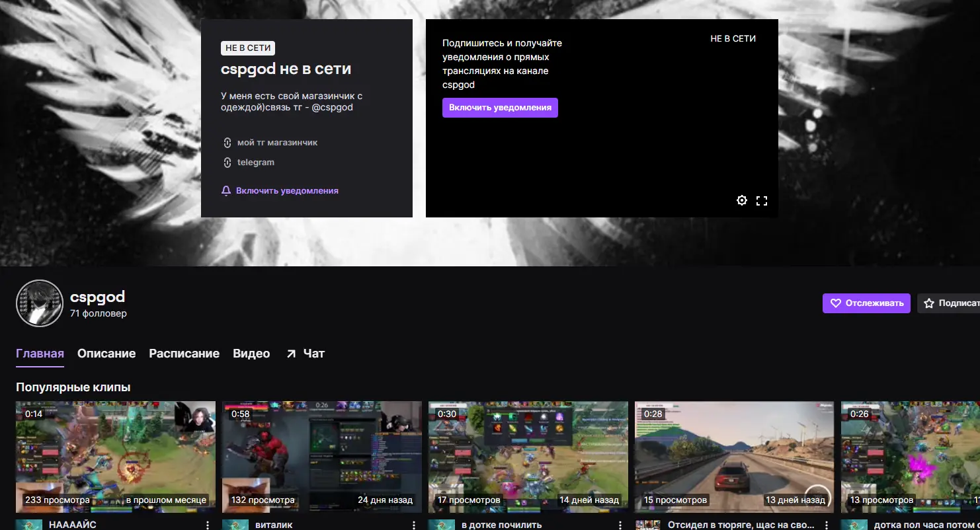Open the clip title НАААЙС

(73, 525)
